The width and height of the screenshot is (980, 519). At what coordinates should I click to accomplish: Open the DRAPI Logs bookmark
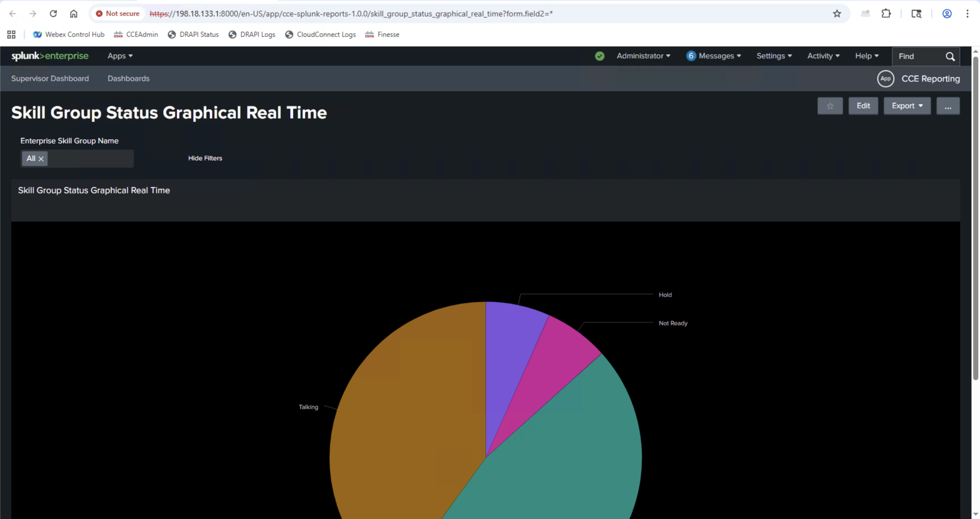(x=252, y=35)
